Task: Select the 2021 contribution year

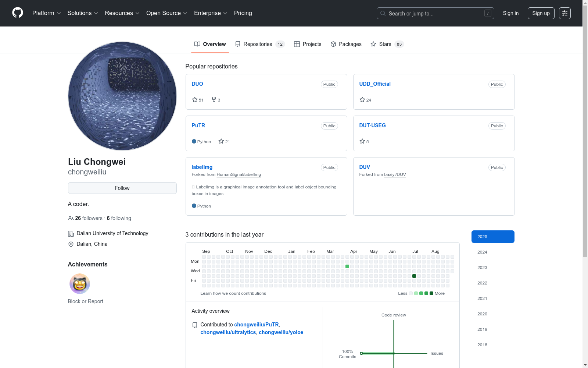Action: 493,298
